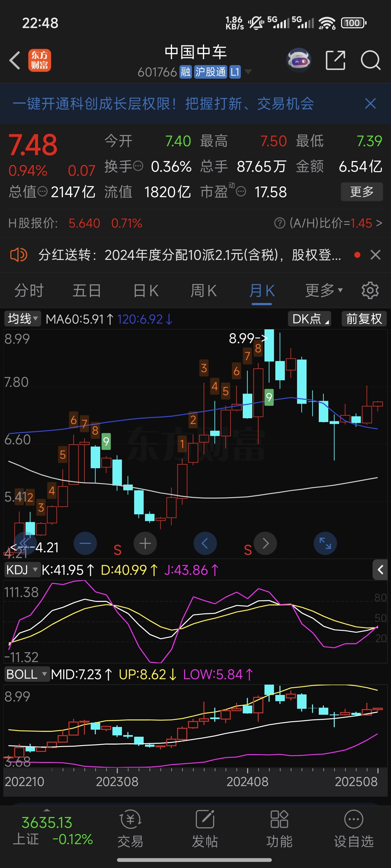The width and height of the screenshot is (391, 868).
Task: Tap KDJ K:41.95 value
Action: (68, 570)
